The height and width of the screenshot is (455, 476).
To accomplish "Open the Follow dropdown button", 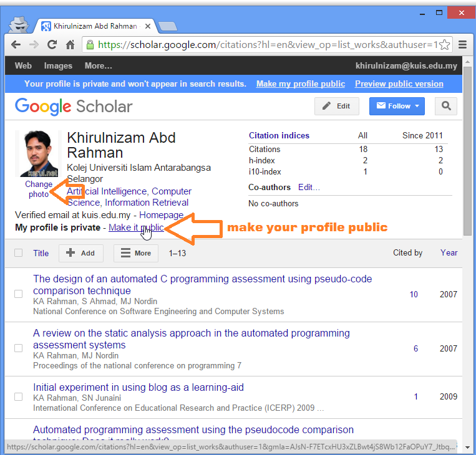I will pyautogui.click(x=397, y=106).
